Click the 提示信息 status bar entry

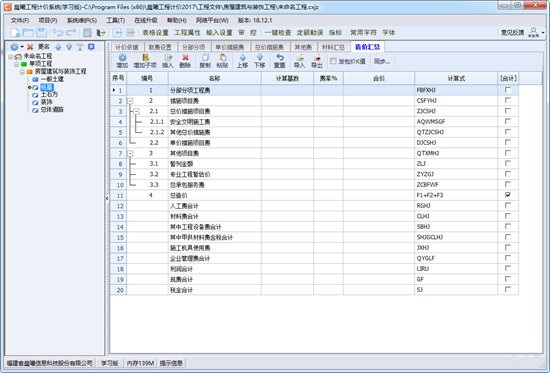tap(171, 363)
